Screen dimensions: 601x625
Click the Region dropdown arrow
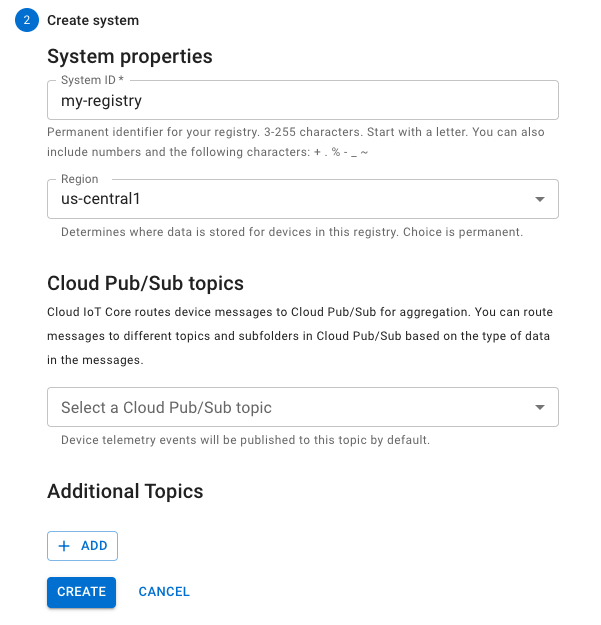(x=540, y=199)
